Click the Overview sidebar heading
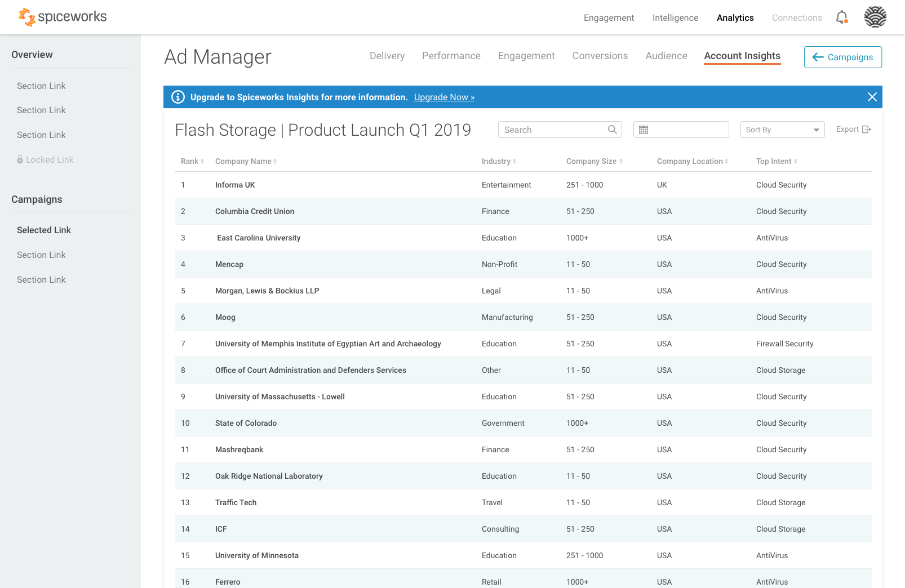The width and height of the screenshot is (905, 588). [x=32, y=55]
